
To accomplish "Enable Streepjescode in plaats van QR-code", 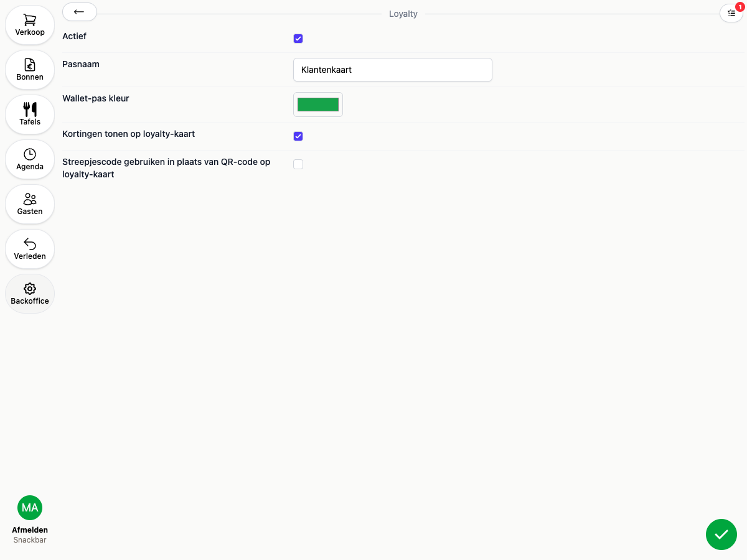I will 298,164.
